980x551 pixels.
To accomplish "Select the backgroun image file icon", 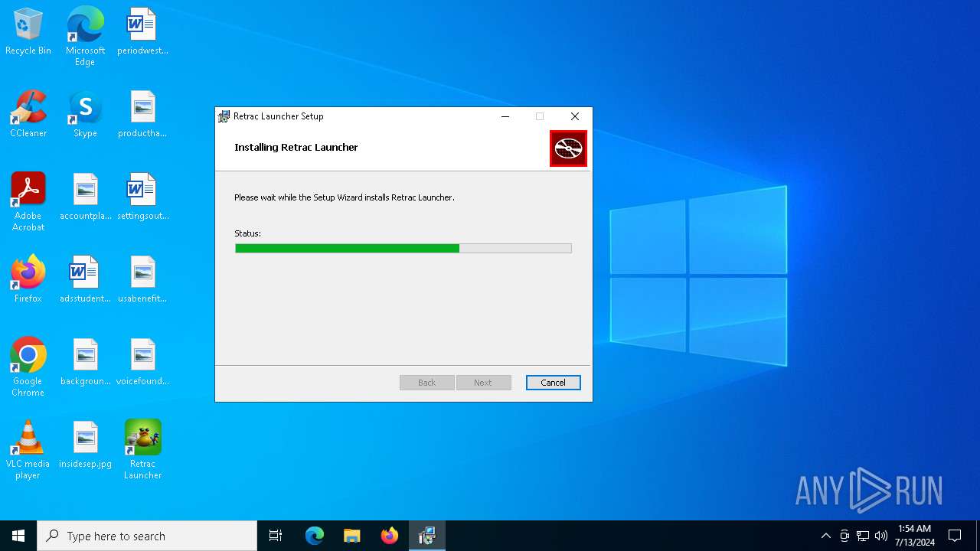I will click(85, 362).
